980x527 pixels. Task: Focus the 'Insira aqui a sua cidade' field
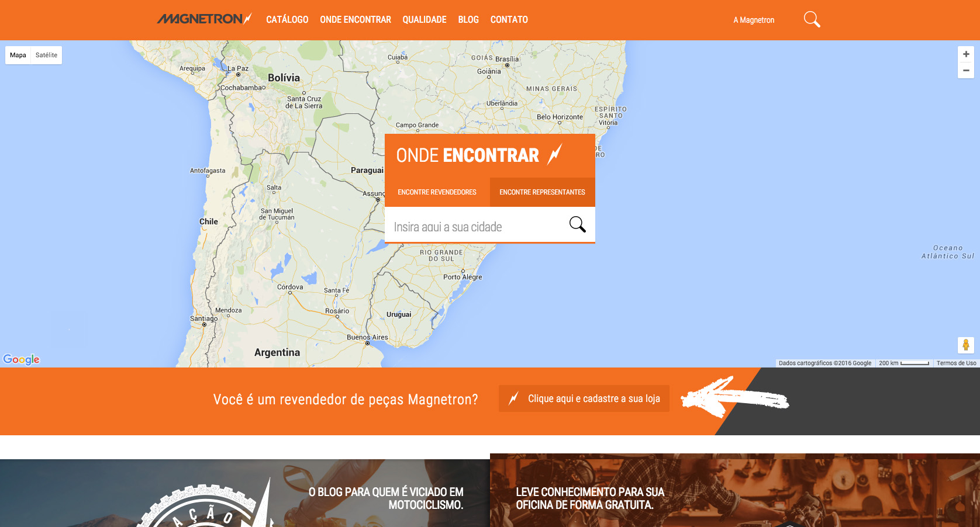click(x=474, y=227)
